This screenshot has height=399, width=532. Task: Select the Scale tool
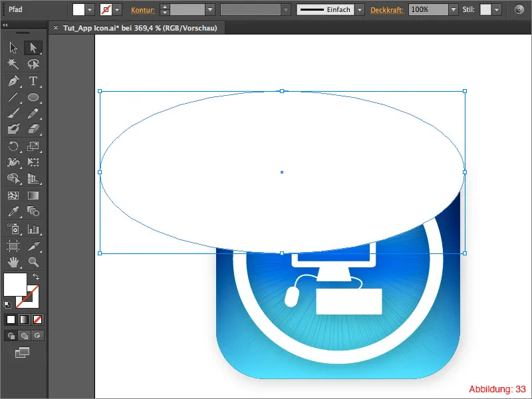(33, 146)
